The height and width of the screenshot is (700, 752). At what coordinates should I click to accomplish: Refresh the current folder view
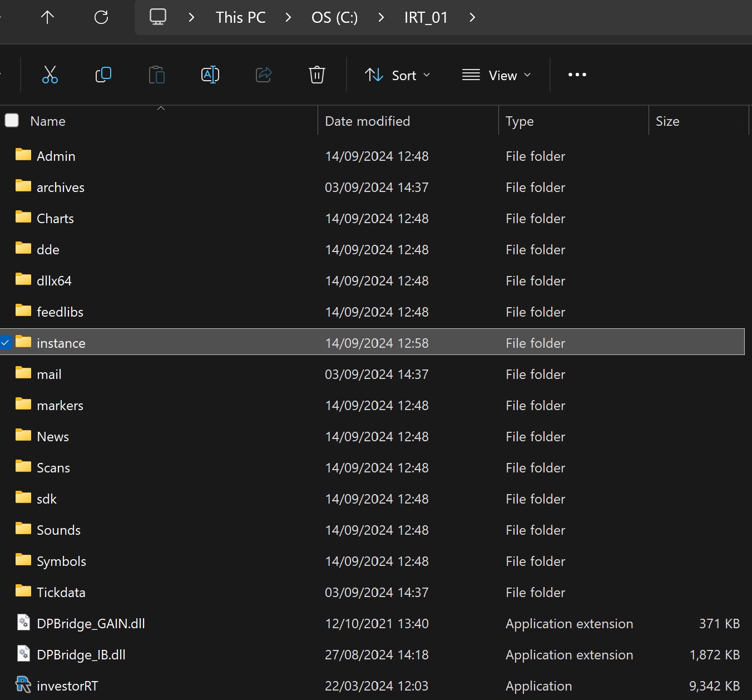pyautogui.click(x=101, y=17)
